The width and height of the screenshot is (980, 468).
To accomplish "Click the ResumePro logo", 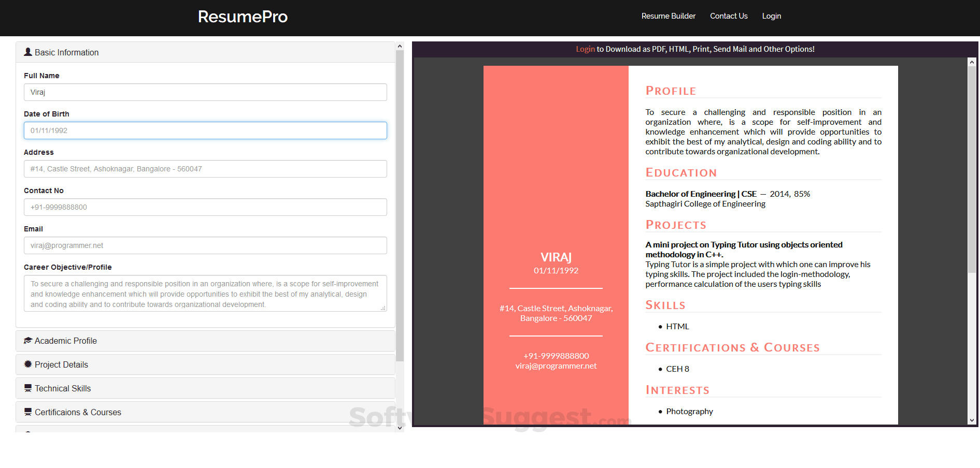I will (x=242, y=17).
